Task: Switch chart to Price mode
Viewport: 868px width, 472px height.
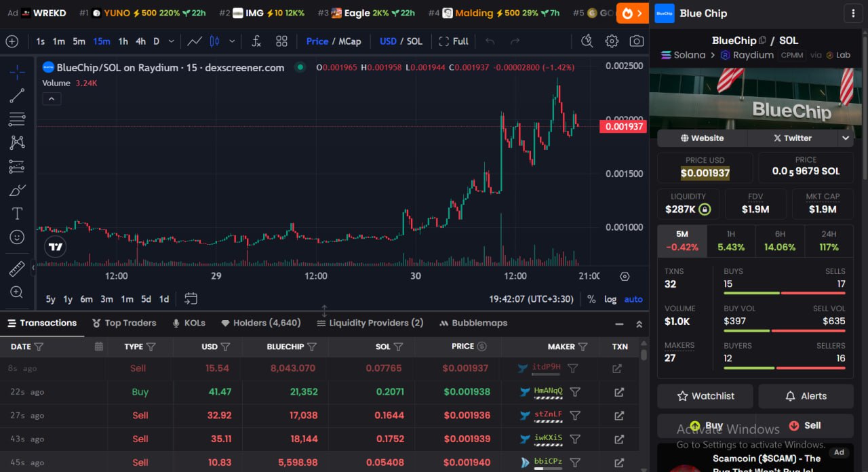Action: (317, 41)
